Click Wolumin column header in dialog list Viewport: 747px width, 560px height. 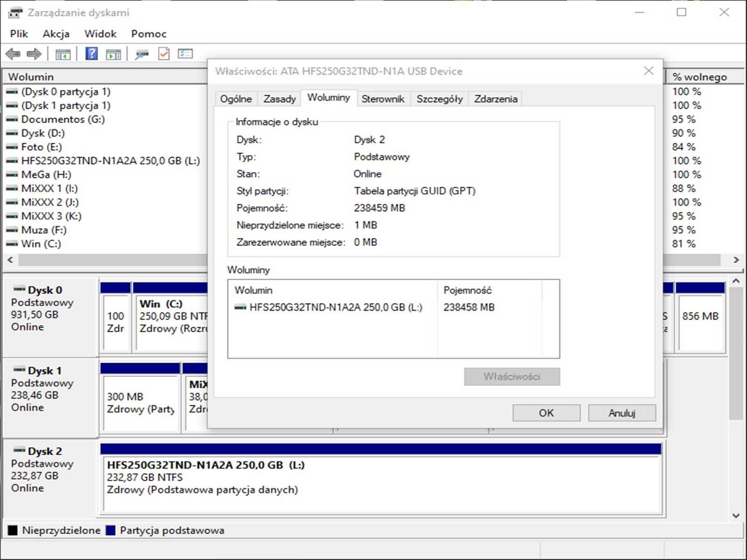coord(333,290)
